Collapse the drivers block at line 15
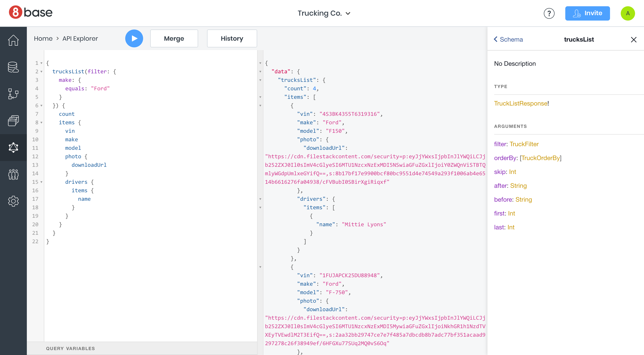Screen dimensions: 644x355 pyautogui.click(x=42, y=182)
